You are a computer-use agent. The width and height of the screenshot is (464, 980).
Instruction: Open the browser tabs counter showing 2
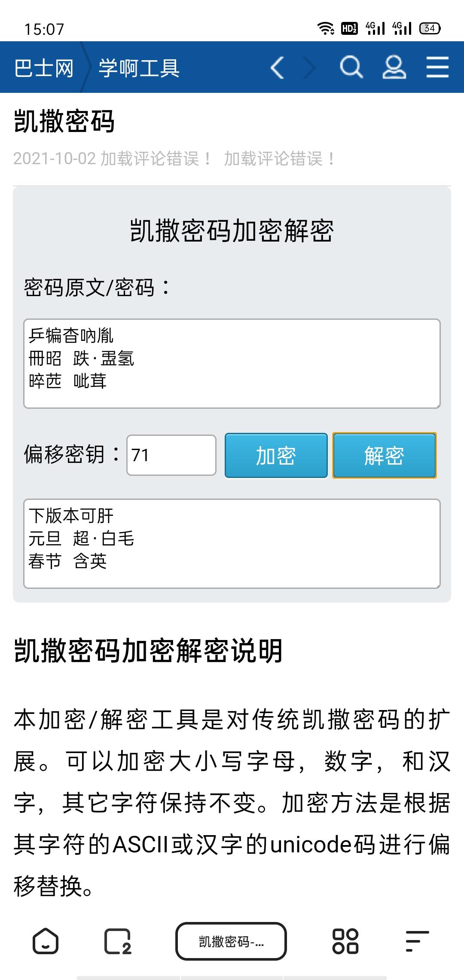[118, 941]
